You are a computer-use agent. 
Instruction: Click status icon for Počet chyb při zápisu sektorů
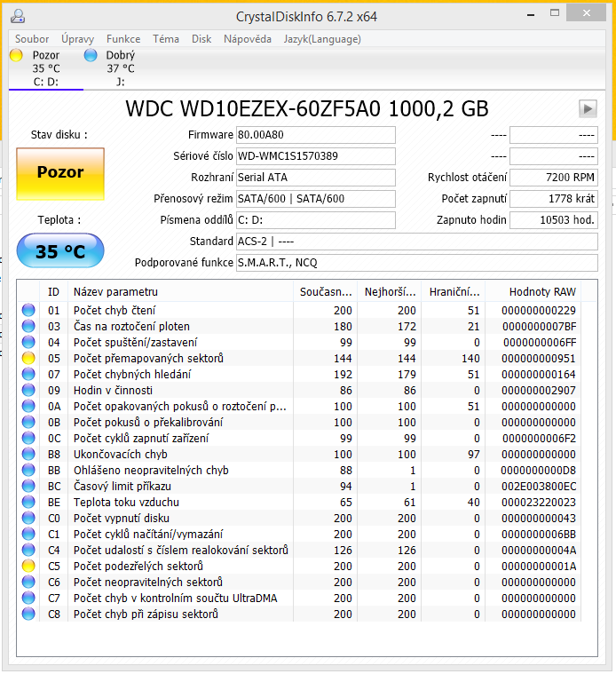(28, 614)
